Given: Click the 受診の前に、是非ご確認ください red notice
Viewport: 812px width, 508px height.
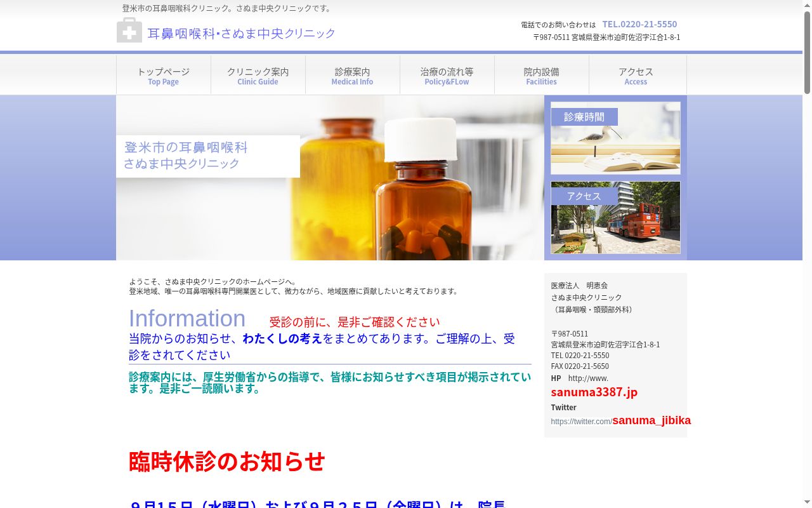Looking at the screenshot, I should coord(355,322).
